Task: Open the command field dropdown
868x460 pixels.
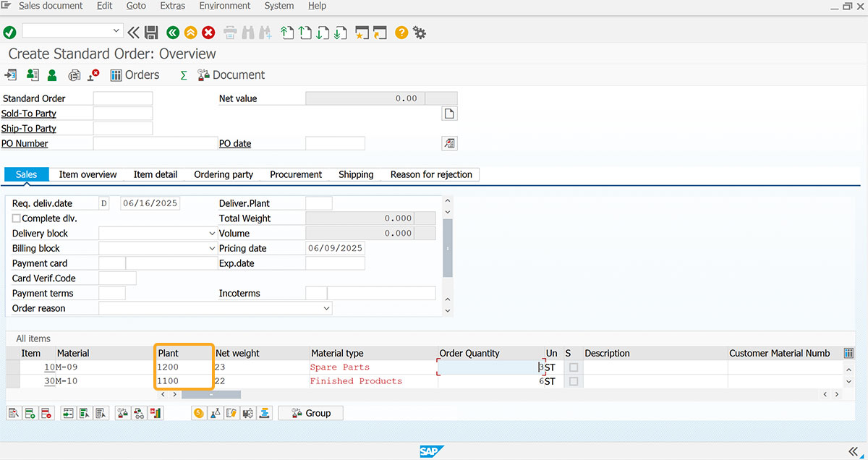Action: (x=116, y=31)
